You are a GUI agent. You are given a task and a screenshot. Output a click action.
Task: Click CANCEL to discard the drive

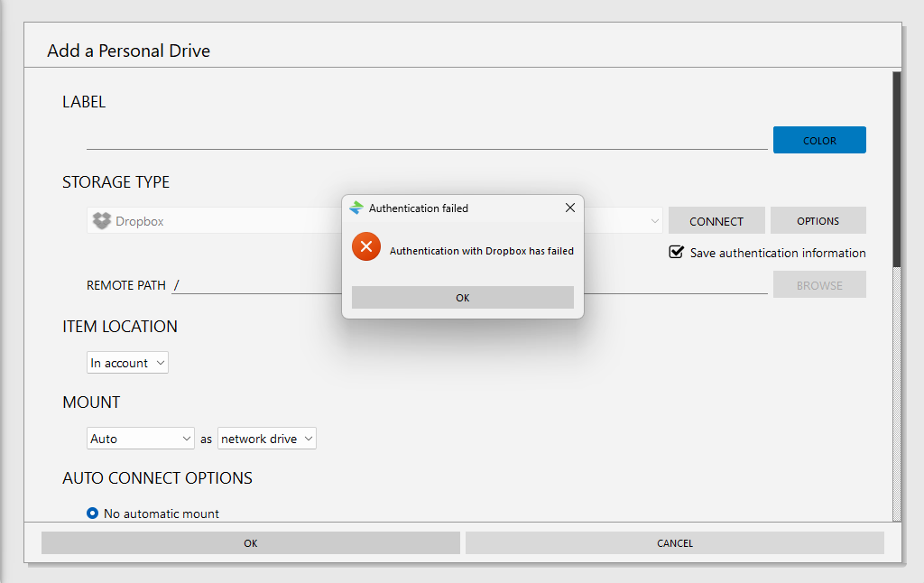point(674,543)
